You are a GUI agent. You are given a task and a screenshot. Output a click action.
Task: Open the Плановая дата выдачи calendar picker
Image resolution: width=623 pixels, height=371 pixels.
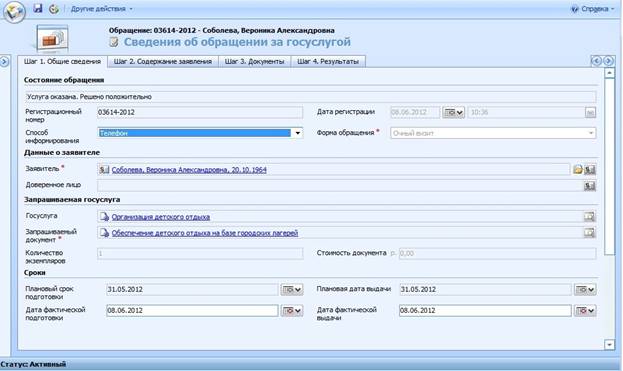(585, 290)
